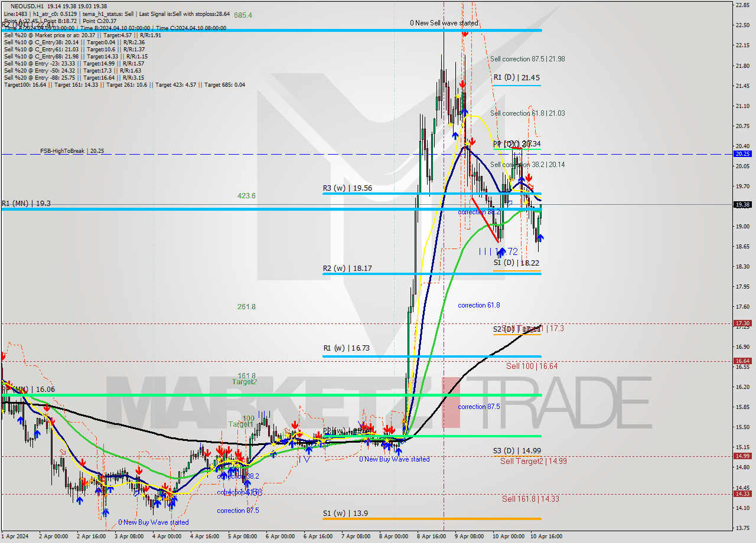Select the 'S3 (D) | 14.99' support label
The width and height of the screenshot is (756, 543).
pos(517,451)
